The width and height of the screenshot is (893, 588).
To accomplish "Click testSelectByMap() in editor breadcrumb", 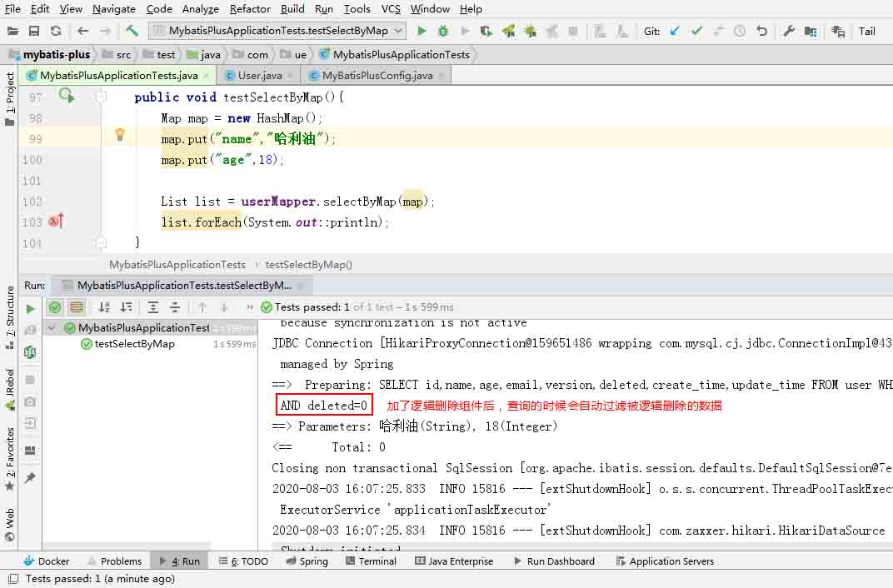I will (309, 265).
